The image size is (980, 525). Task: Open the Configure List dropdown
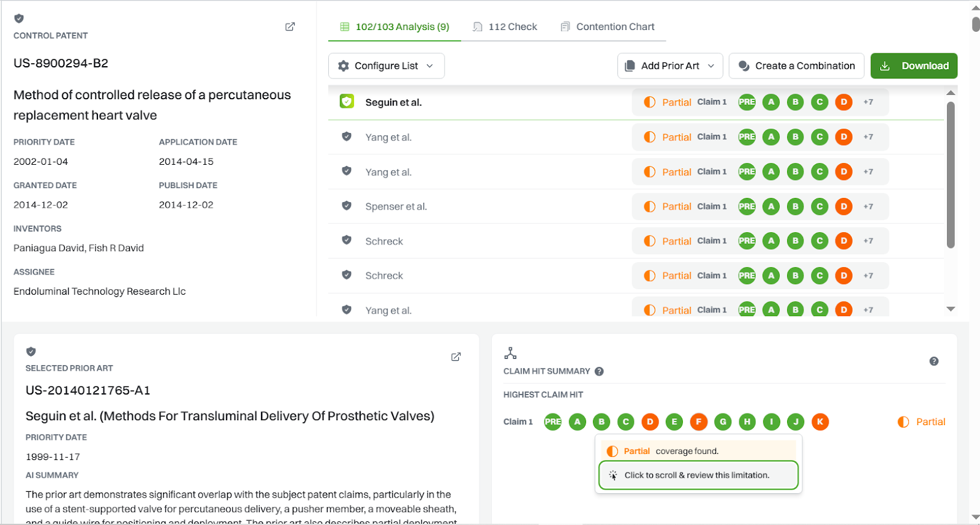pyautogui.click(x=386, y=66)
